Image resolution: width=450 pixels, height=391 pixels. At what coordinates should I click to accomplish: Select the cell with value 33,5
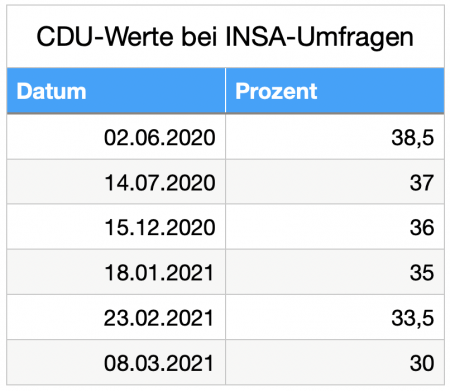pos(335,317)
